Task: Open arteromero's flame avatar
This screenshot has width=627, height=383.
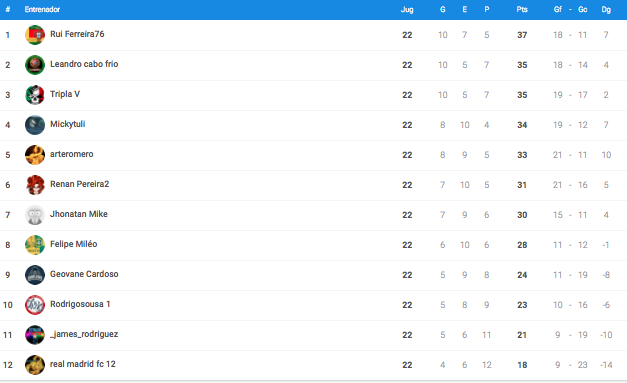Action: 35,155
